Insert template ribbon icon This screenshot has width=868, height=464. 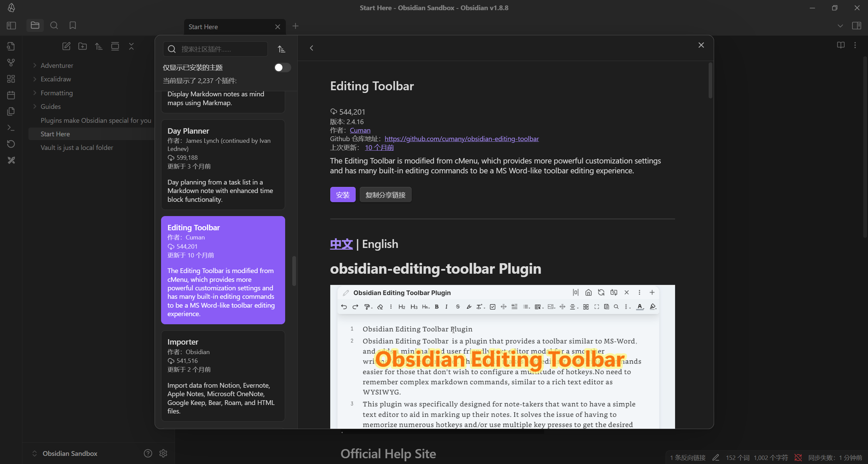coord(11,112)
